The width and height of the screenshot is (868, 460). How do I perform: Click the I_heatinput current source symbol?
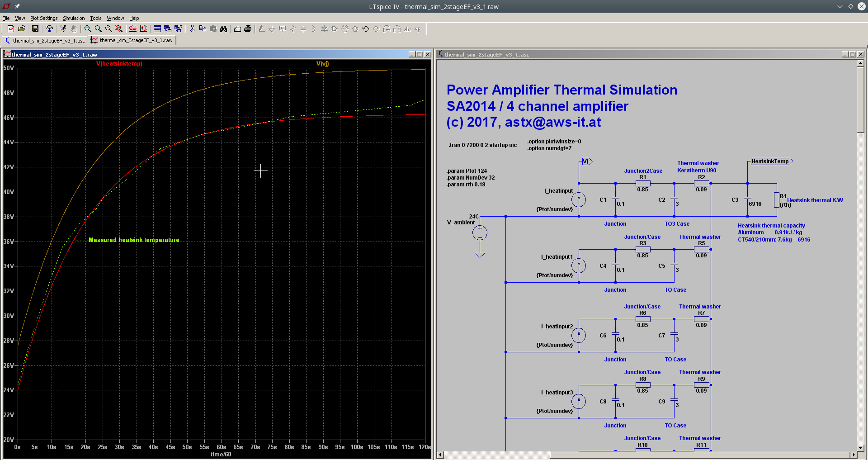(579, 199)
